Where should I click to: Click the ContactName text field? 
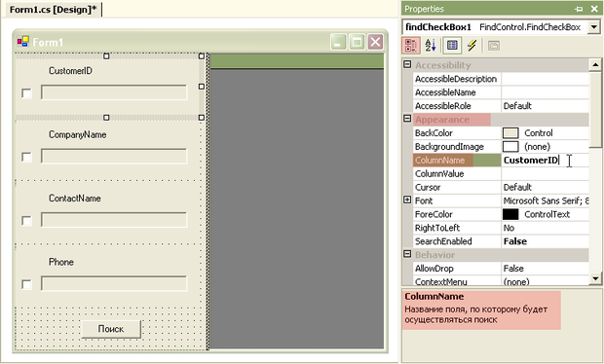pos(114,220)
